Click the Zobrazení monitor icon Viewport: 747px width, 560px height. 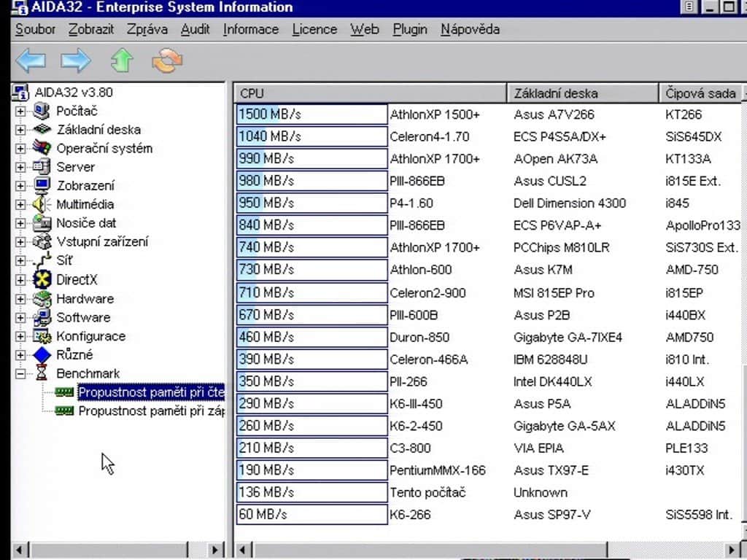coord(42,186)
